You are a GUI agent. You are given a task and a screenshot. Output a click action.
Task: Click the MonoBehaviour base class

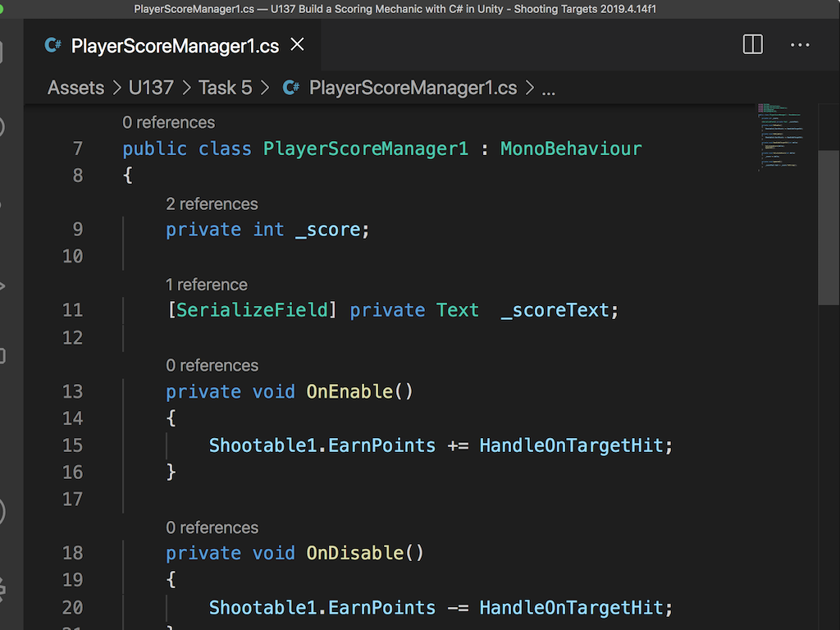point(571,148)
